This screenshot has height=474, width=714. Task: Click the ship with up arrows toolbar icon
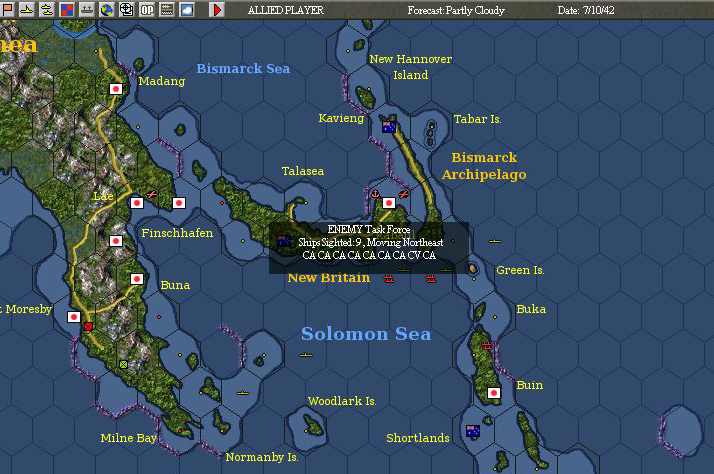pos(87,10)
